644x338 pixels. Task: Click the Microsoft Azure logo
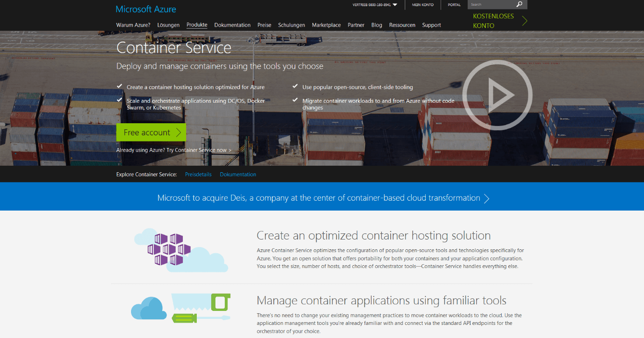pyautogui.click(x=146, y=9)
